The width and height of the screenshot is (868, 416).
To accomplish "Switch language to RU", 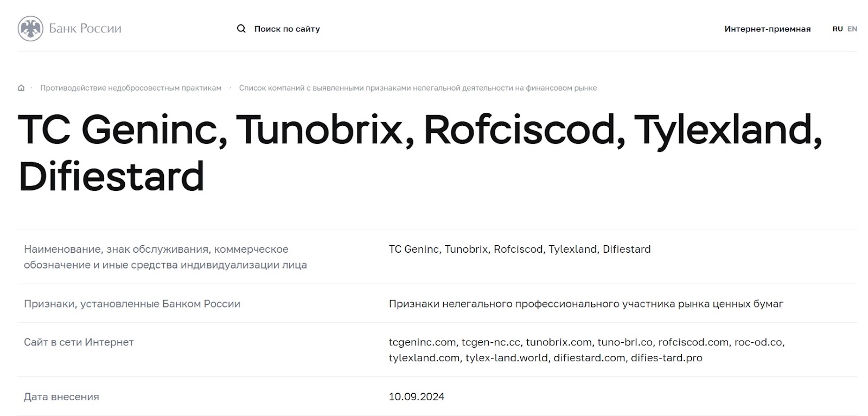I will click(x=838, y=29).
